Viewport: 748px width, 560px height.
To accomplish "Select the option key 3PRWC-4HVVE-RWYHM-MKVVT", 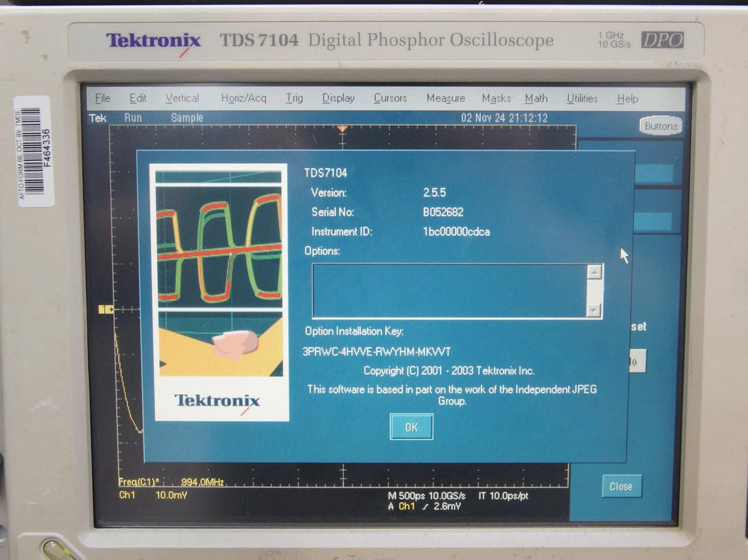I will click(376, 351).
